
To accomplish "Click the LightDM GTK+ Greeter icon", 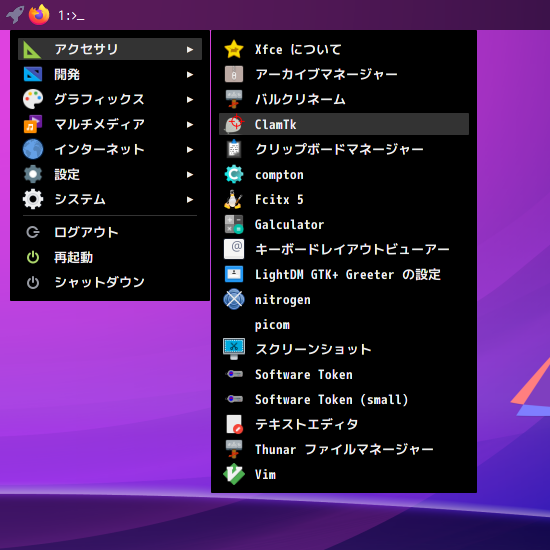I will [x=234, y=274].
